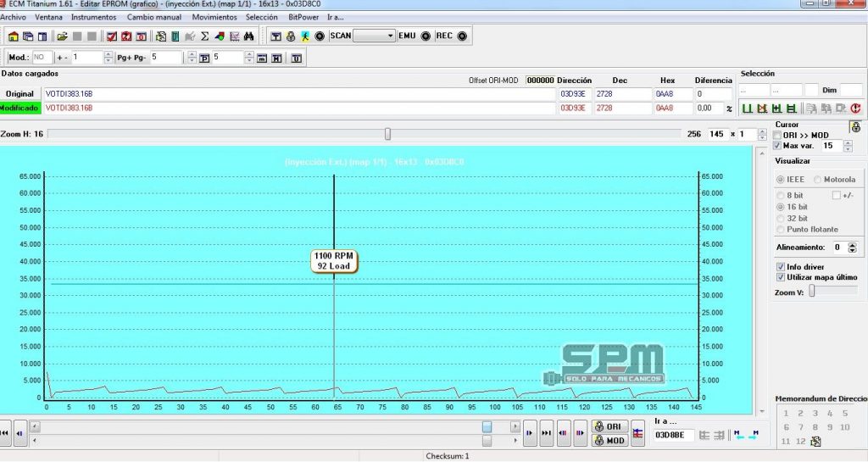The image size is (868, 462).
Task: Click the EMU round indicator button
Action: tap(426, 36)
